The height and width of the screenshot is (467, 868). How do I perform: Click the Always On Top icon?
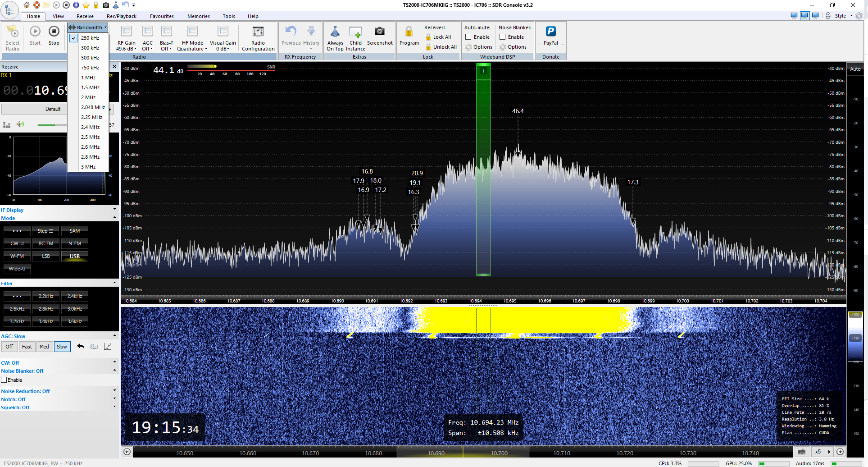pyautogui.click(x=335, y=32)
